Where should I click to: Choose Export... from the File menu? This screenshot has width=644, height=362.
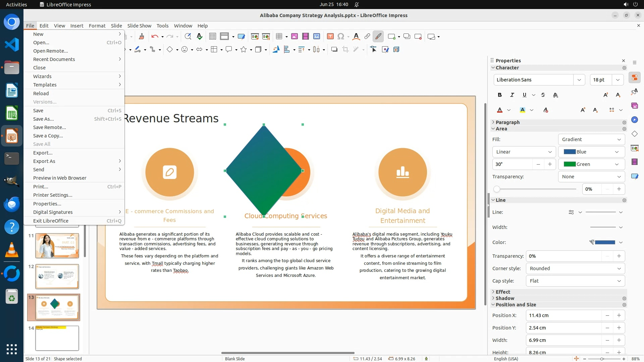tap(43, 153)
